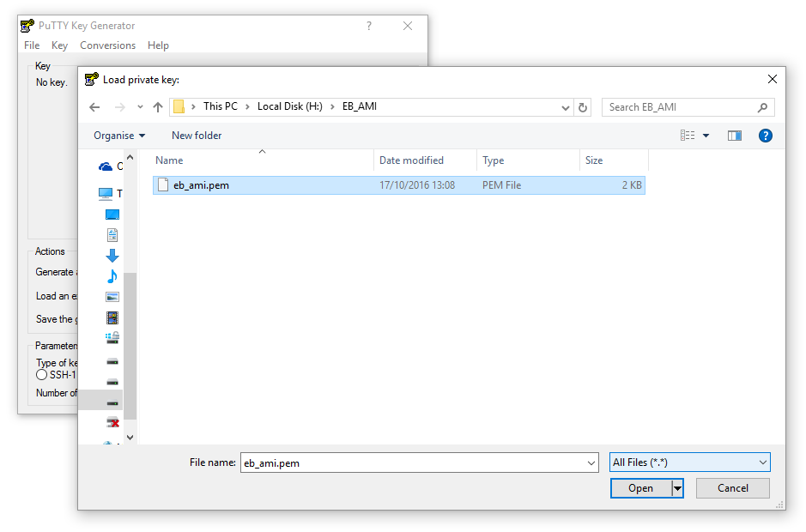Create a New folder

point(197,136)
